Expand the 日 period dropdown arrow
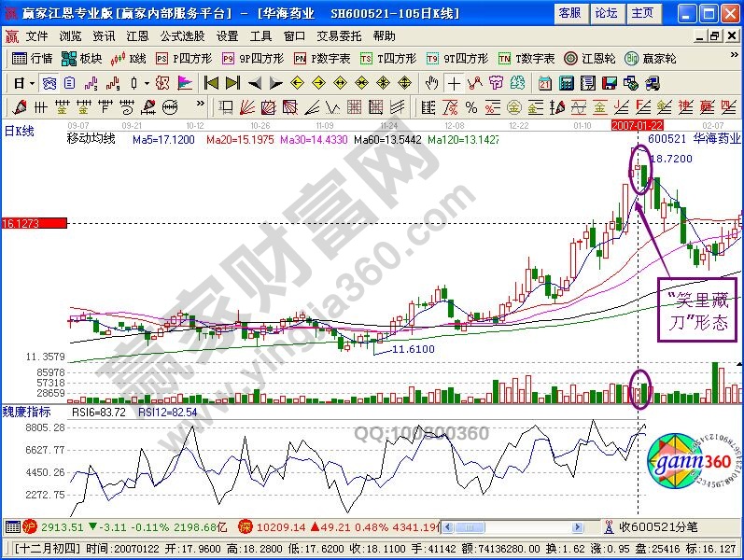This screenshot has width=744, height=560. point(33,84)
